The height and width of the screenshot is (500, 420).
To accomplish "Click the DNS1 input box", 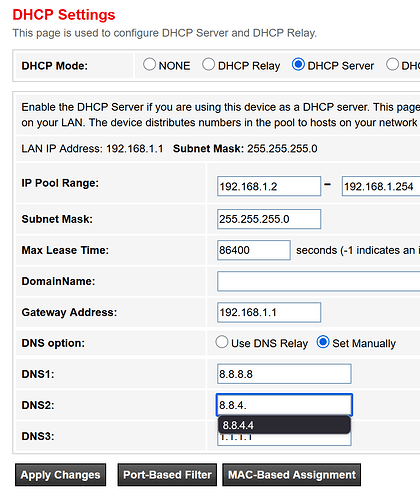I will (x=284, y=374).
